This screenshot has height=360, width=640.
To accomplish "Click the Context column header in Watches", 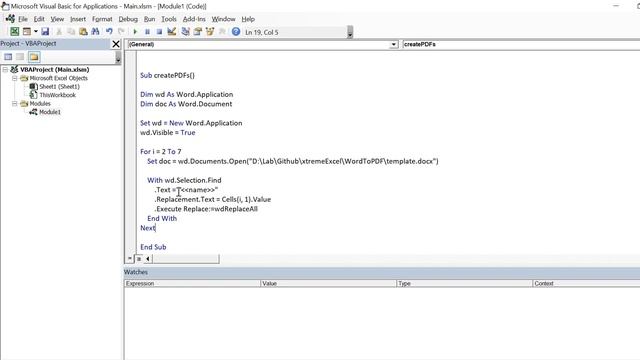I will 586,283.
